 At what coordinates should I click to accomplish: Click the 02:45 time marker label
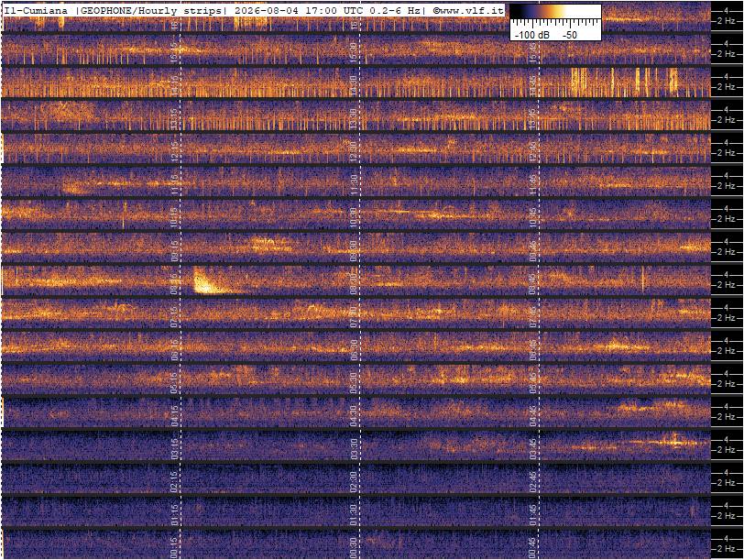coord(533,482)
